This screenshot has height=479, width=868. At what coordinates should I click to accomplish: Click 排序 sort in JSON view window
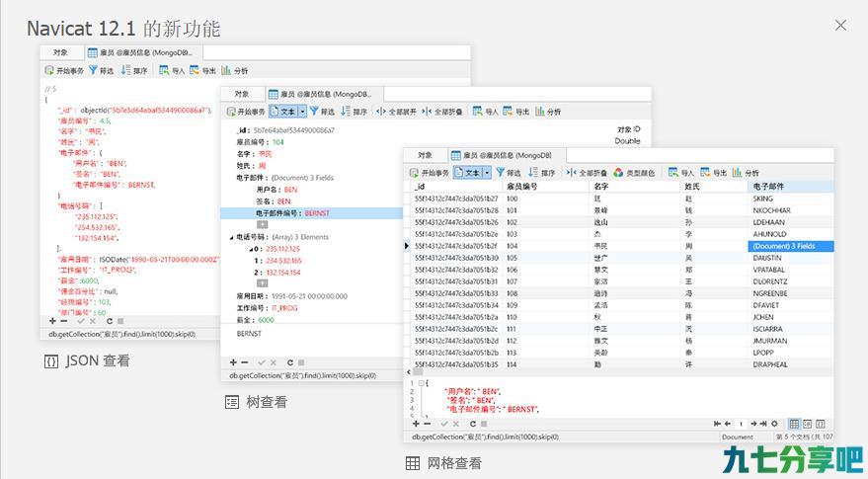coord(134,71)
